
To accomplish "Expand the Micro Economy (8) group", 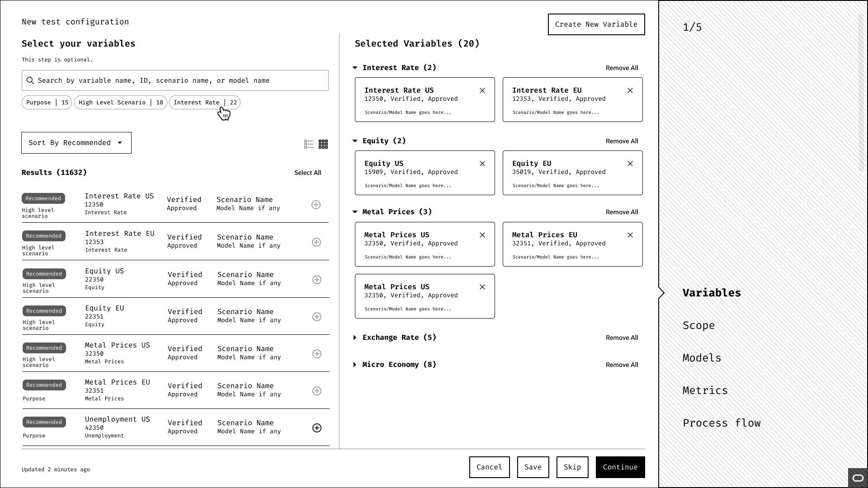I will (x=355, y=365).
